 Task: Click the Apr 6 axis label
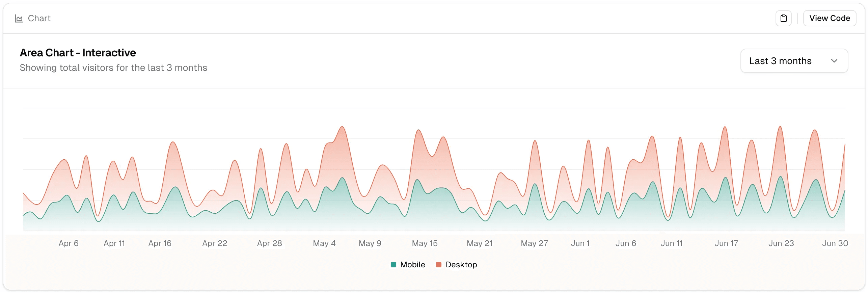(x=69, y=243)
